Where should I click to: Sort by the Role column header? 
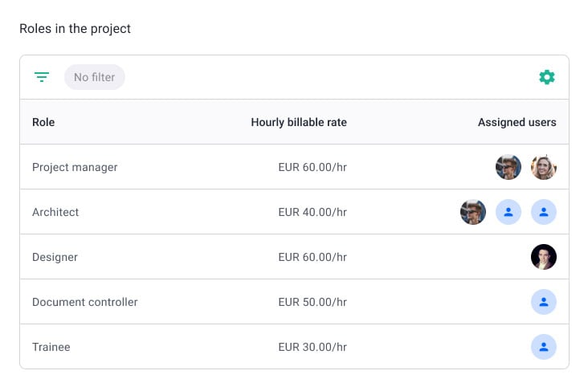point(43,122)
